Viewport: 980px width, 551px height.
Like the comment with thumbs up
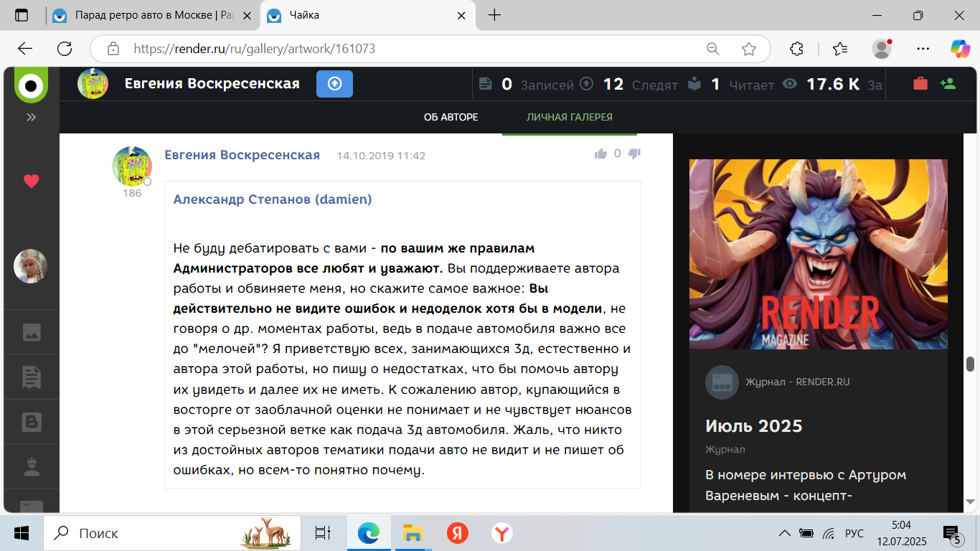[600, 154]
